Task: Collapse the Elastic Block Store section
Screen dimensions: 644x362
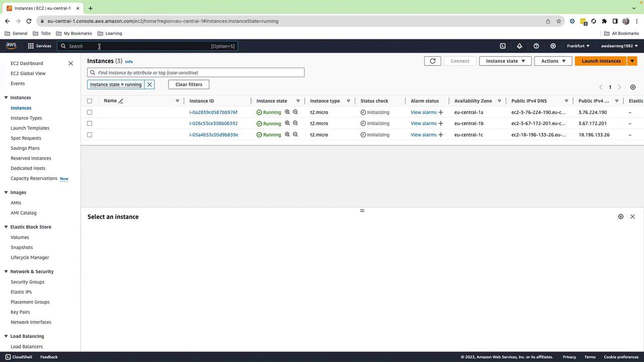Action: (6, 227)
